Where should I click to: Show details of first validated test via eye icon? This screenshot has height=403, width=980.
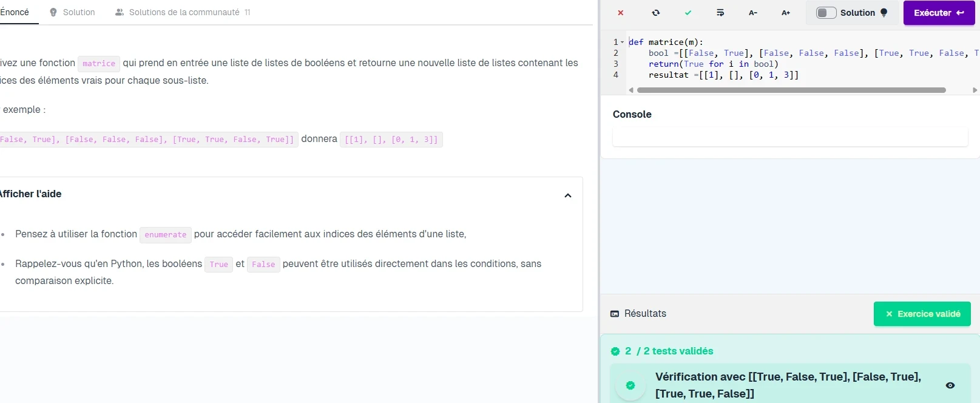(x=950, y=385)
